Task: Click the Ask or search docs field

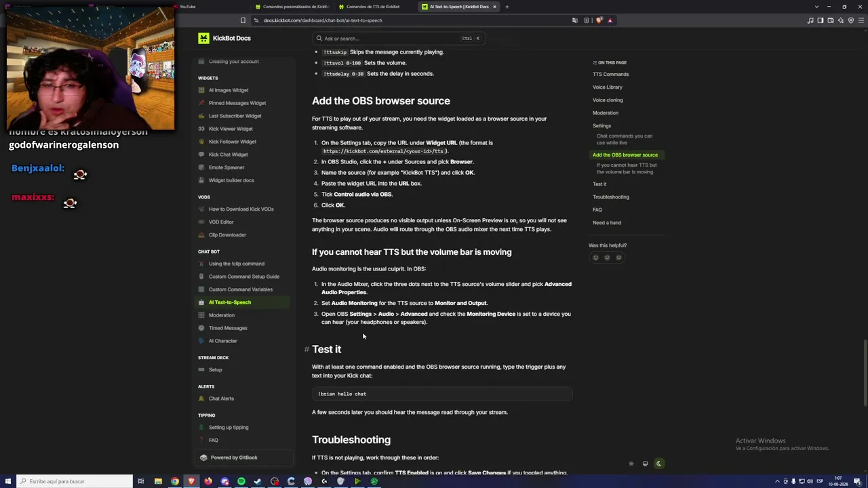Action: pyautogui.click(x=399, y=39)
